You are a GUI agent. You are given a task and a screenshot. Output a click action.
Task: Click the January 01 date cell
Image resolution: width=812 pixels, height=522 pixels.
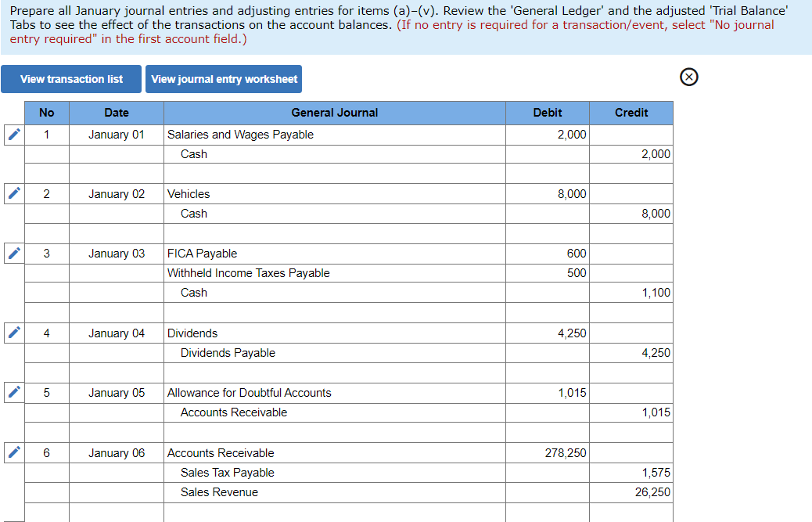pos(117,135)
